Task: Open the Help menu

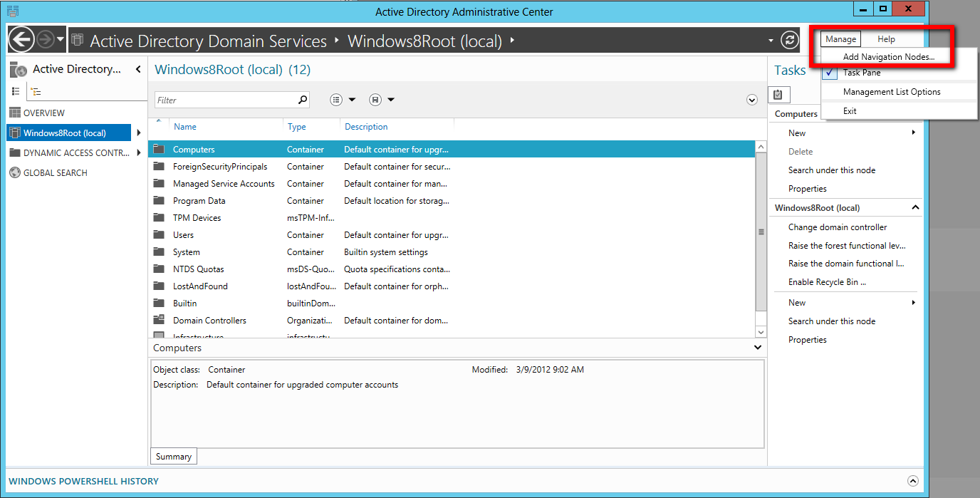Action: [x=886, y=39]
